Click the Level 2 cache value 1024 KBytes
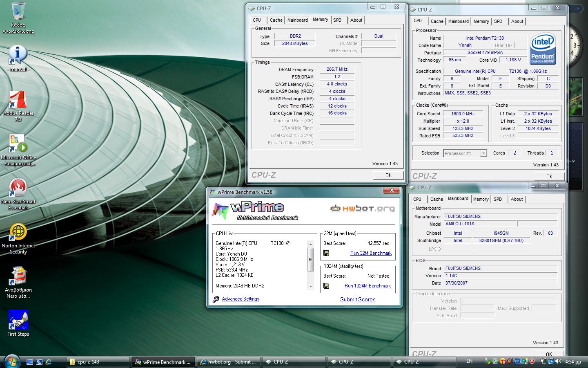 coord(538,128)
